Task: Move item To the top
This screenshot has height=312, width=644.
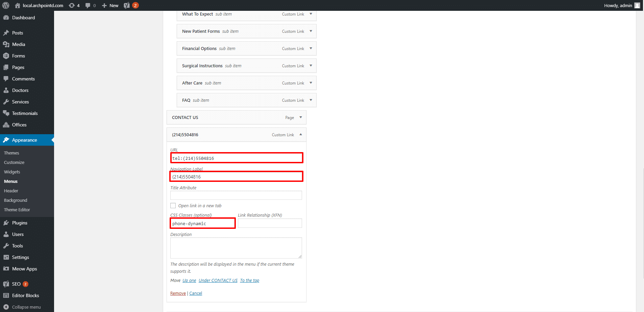Action: pos(250,280)
